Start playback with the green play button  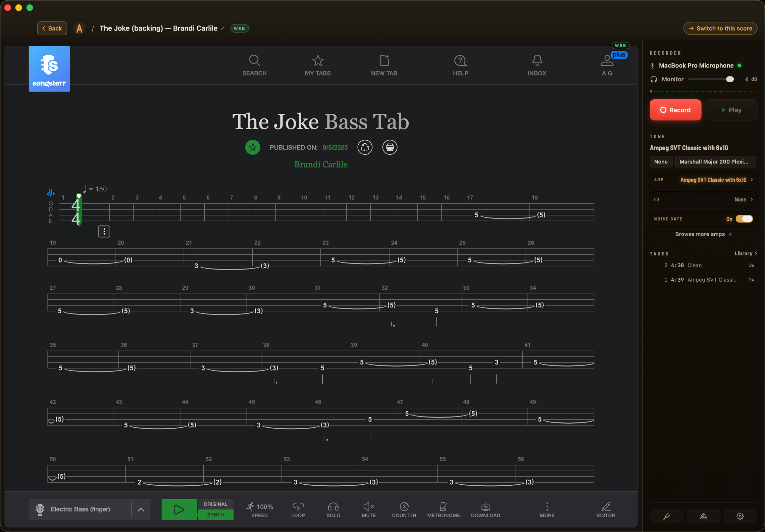point(179,509)
